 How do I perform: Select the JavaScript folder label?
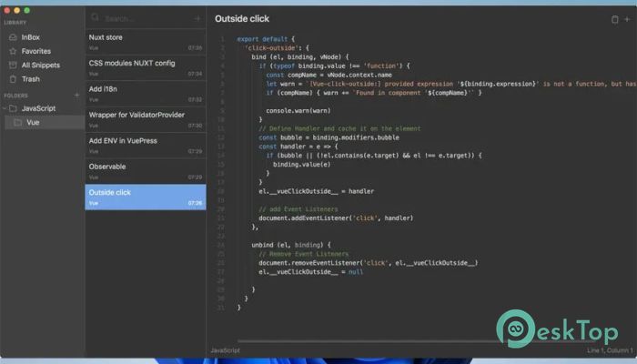[38, 108]
